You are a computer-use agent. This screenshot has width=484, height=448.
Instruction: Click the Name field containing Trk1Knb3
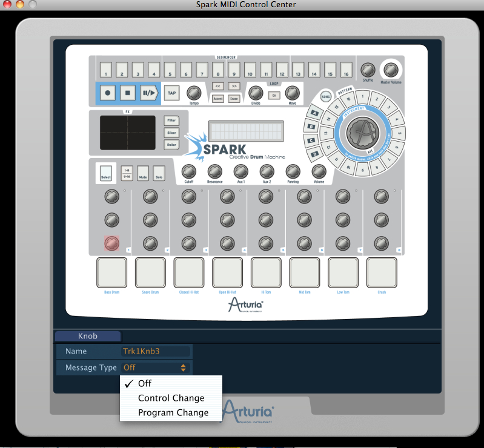pos(156,351)
